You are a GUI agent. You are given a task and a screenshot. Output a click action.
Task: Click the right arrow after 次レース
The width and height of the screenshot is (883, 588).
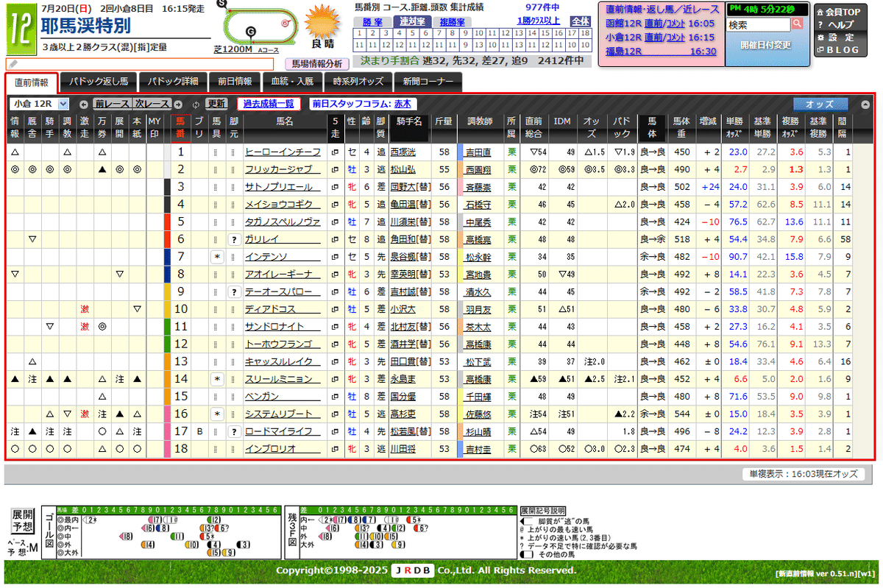point(177,104)
